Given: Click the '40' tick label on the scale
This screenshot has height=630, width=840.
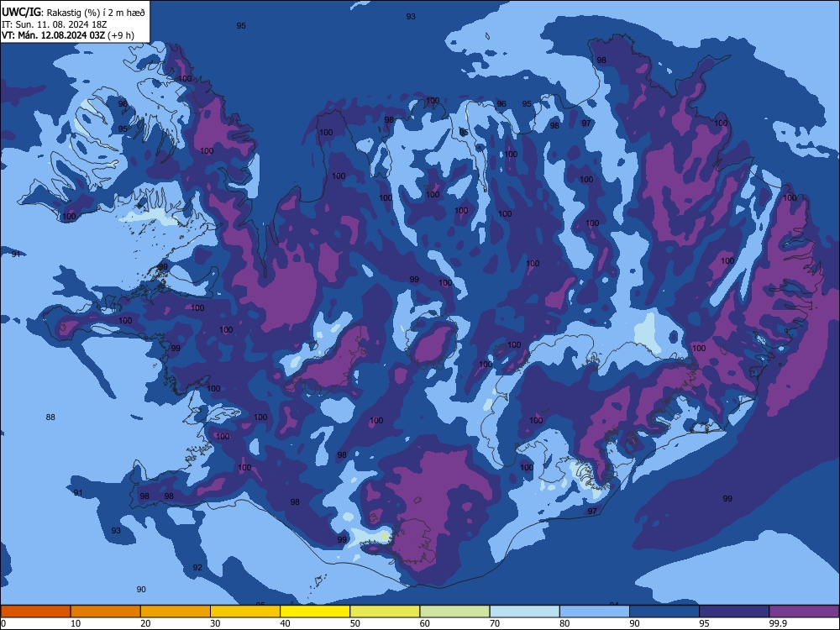Looking at the screenshot, I should tap(285, 623).
